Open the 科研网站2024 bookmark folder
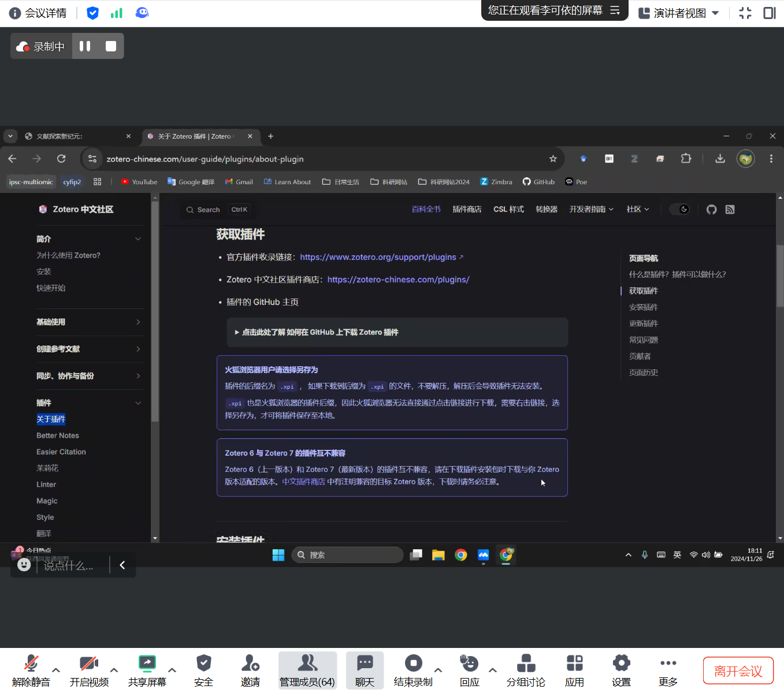 [444, 182]
